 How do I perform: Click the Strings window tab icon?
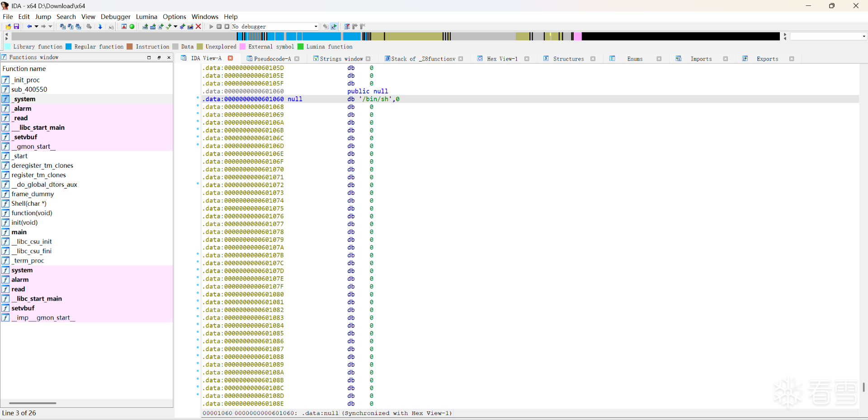click(x=316, y=59)
